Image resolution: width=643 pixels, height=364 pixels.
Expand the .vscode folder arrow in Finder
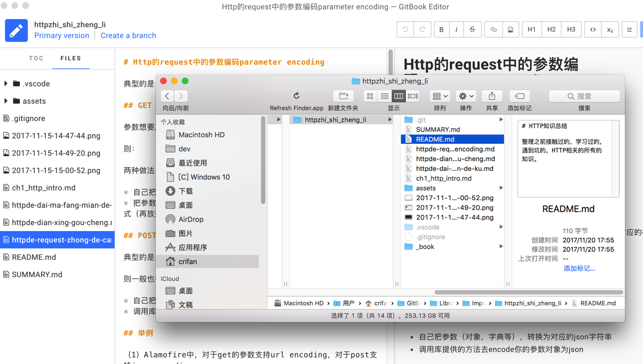coord(501,227)
